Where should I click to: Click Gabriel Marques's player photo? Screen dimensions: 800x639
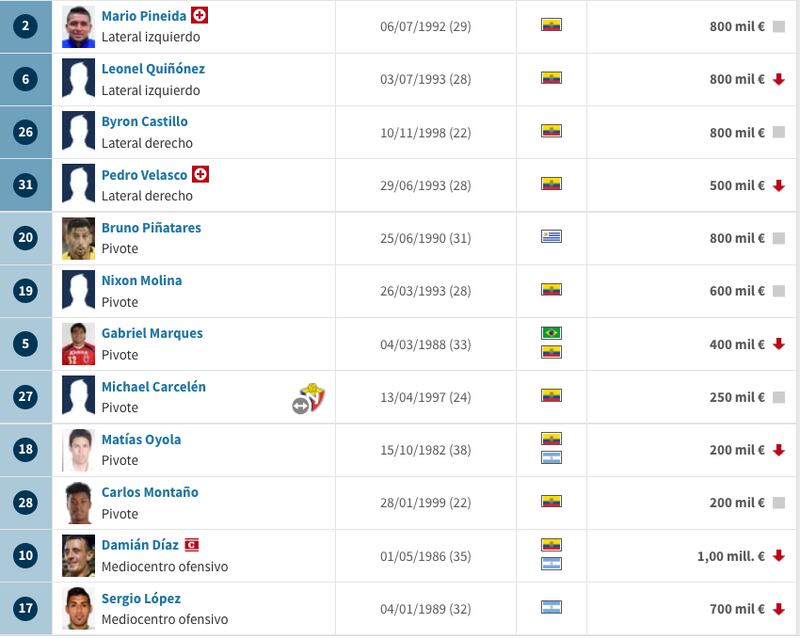pos(79,344)
